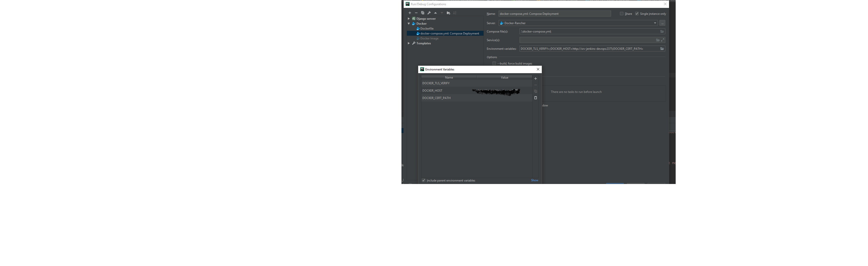
Task: Click the server ellipsis button
Action: pos(662,23)
